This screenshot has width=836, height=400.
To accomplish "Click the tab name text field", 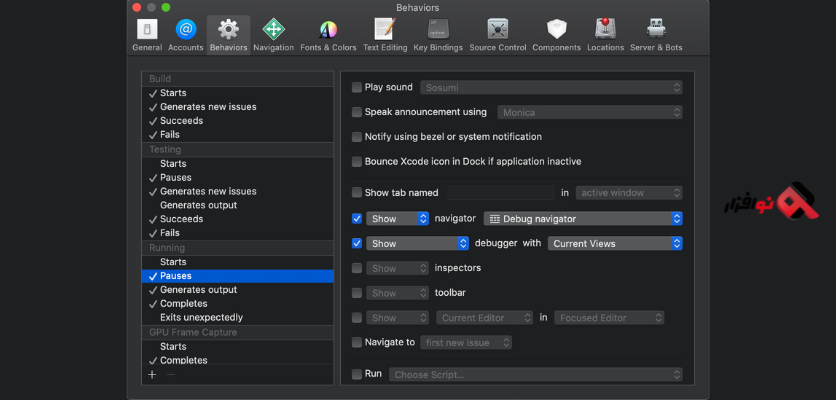I will coord(501,193).
